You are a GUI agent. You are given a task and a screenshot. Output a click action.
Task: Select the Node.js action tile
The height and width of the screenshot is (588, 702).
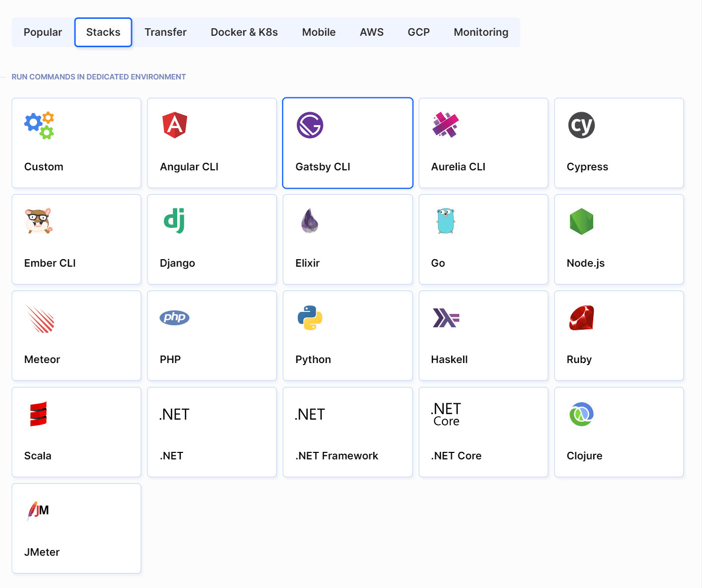[619, 239]
